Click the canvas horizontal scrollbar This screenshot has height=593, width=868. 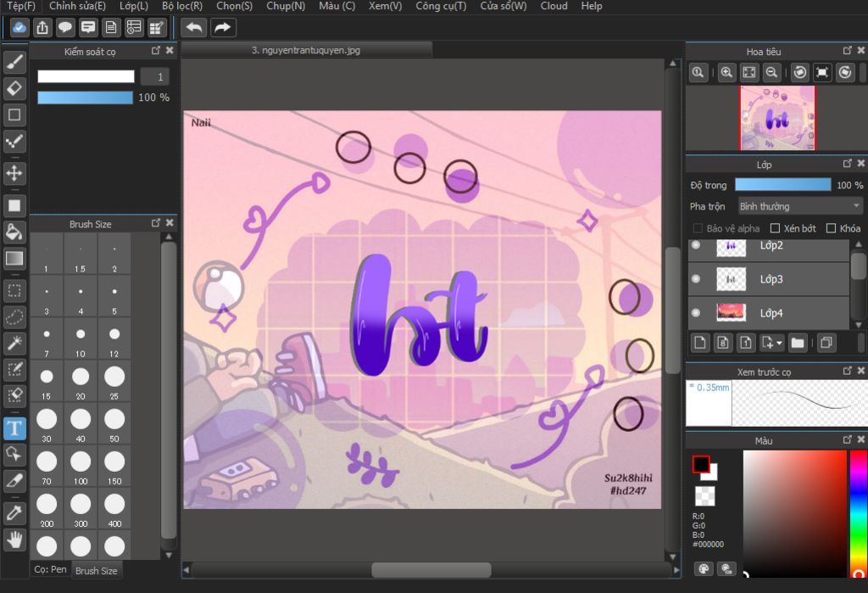coord(431,569)
